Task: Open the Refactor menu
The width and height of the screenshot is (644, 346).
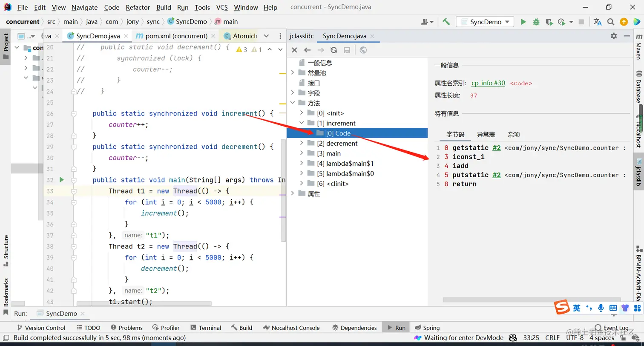Action: tap(138, 7)
